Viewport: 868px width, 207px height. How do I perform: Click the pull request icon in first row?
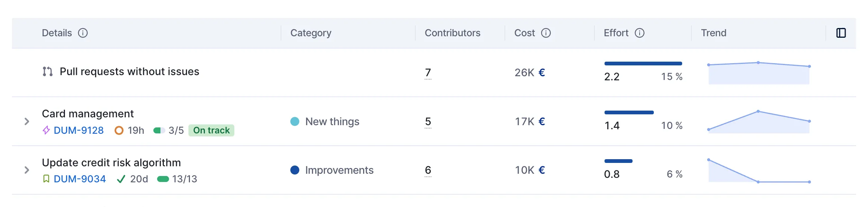(47, 71)
